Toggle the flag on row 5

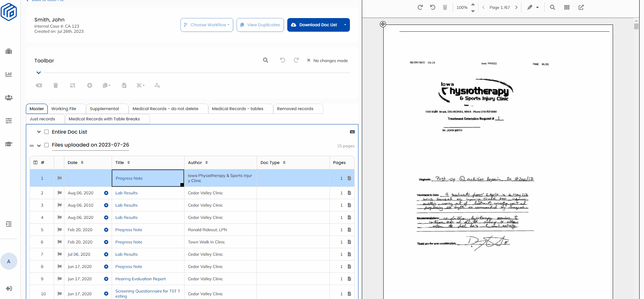tap(60, 230)
